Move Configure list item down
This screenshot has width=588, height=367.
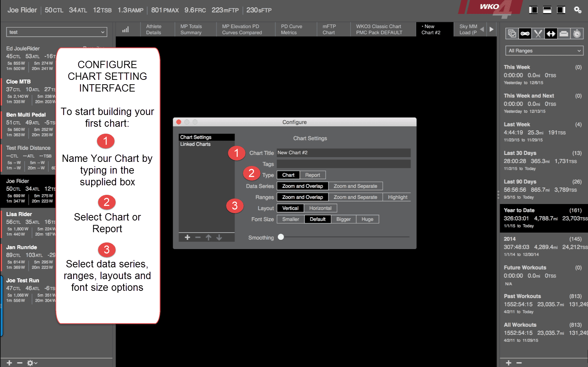[x=219, y=237]
